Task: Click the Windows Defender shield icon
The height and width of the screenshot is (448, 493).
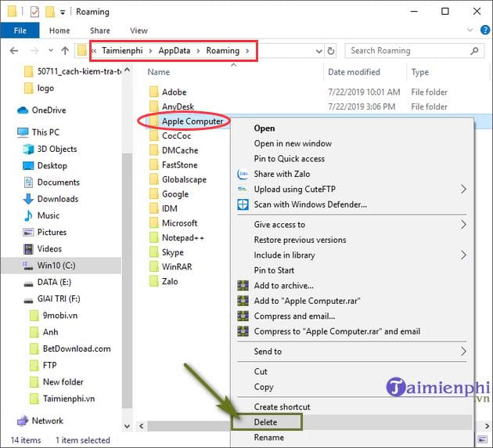Action: (x=243, y=204)
